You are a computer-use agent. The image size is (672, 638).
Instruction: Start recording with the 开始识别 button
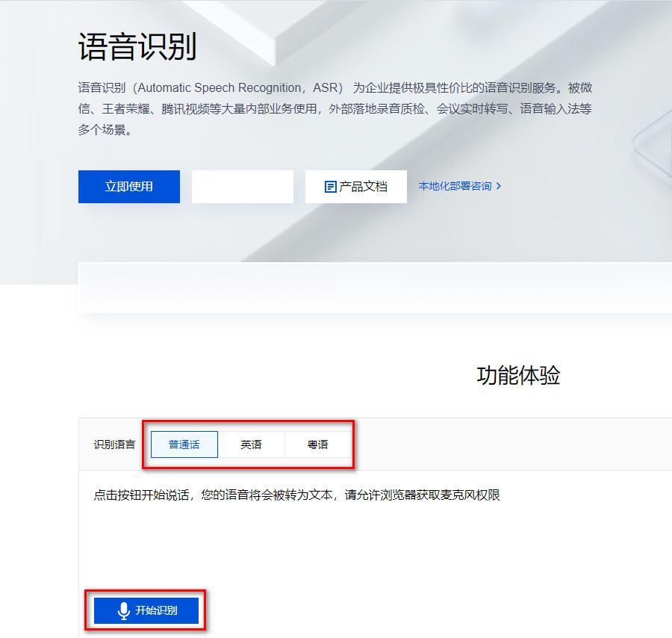point(146,610)
